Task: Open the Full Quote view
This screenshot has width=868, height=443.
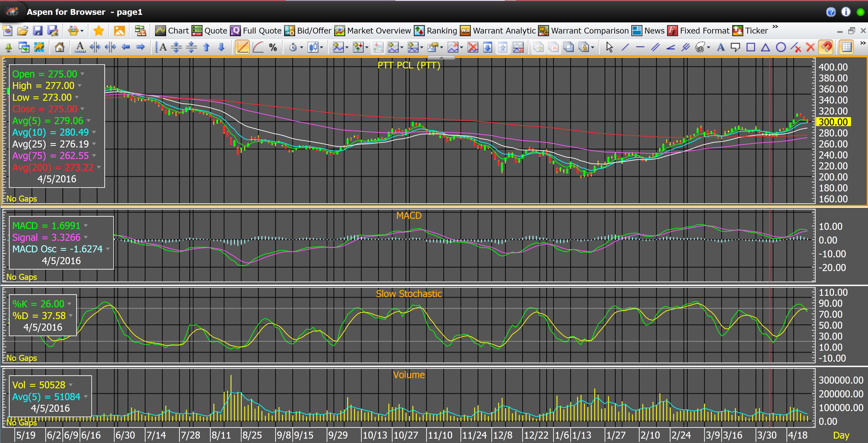Action: (x=256, y=31)
